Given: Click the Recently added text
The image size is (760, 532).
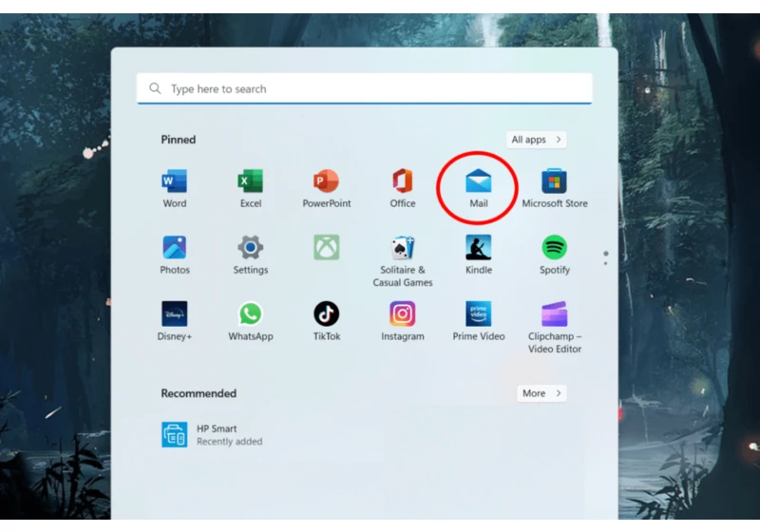Looking at the screenshot, I should [229, 442].
